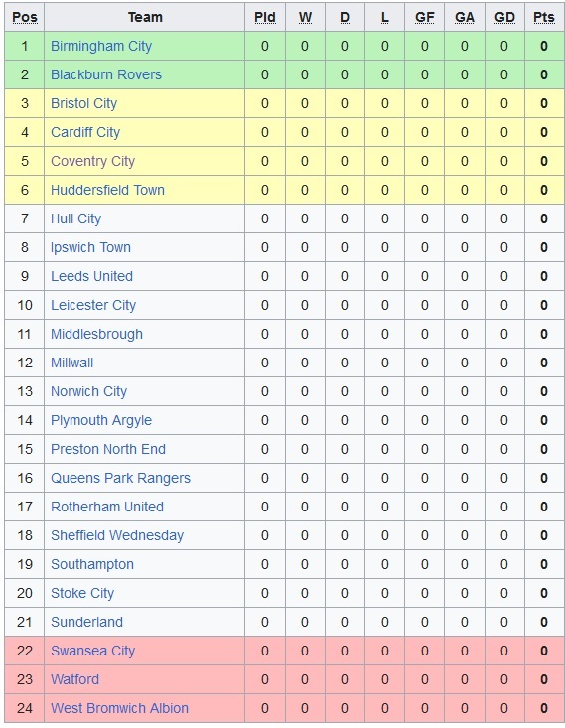The image size is (565, 728).
Task: Click the Pld column header abbreviation
Action: (265, 17)
